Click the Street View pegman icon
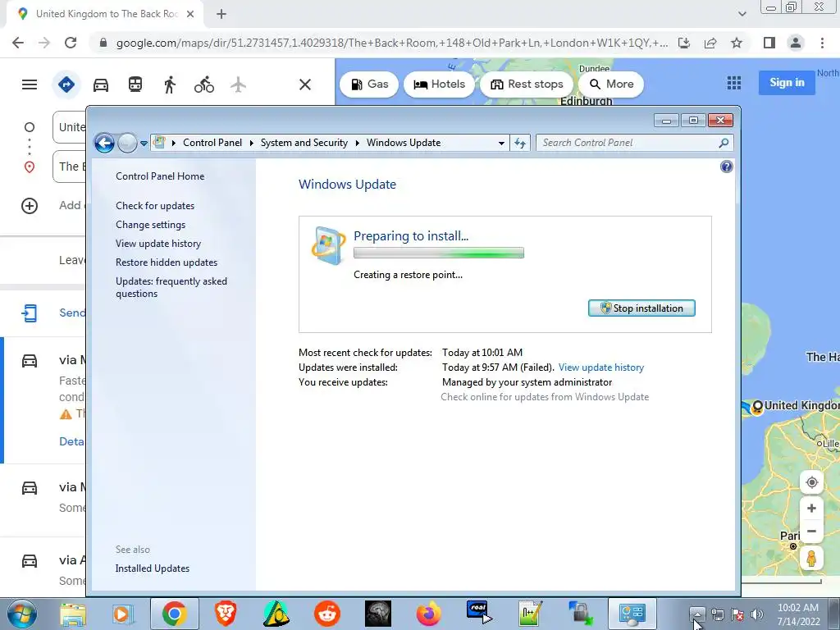The width and height of the screenshot is (840, 630). 811,559
